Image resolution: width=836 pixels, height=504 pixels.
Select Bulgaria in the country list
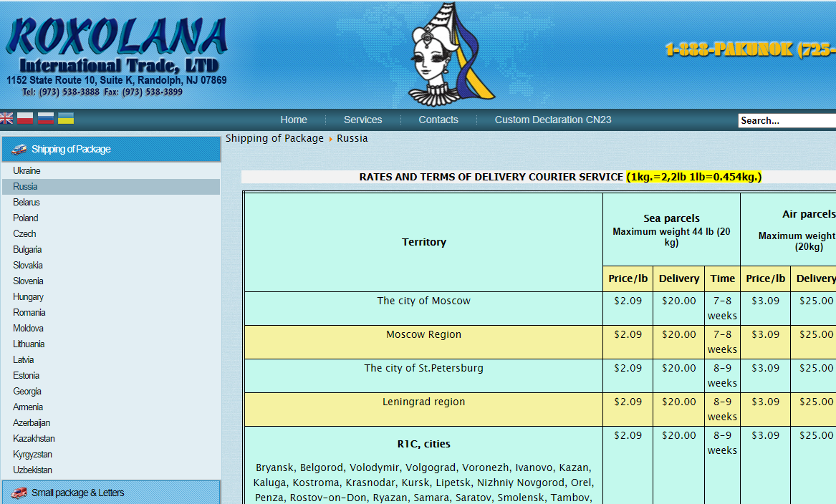(27, 249)
